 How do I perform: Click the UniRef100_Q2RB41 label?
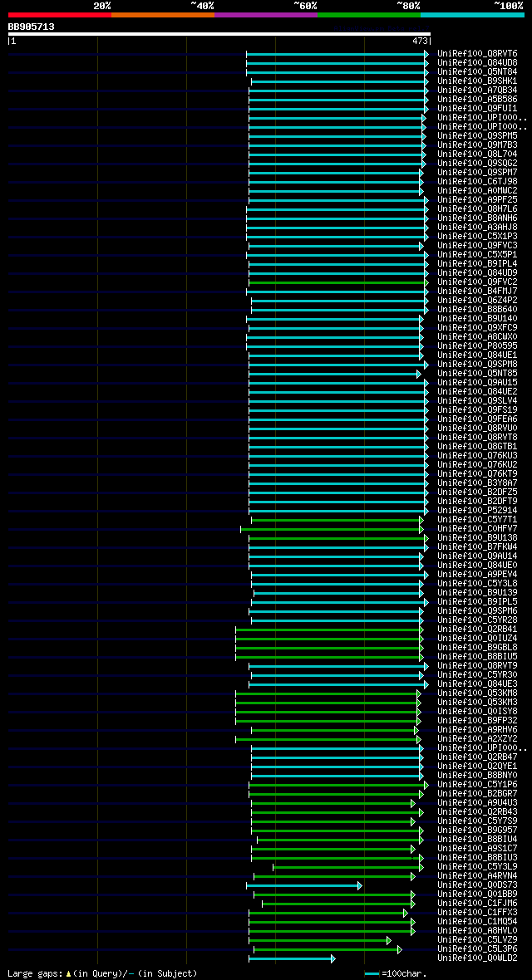[477, 630]
